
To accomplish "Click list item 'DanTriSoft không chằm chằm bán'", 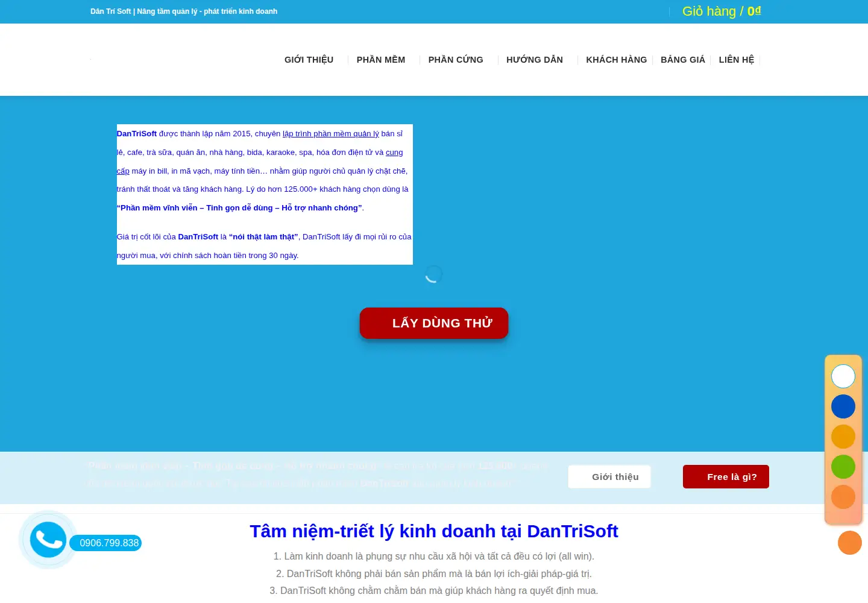I will tap(434, 590).
